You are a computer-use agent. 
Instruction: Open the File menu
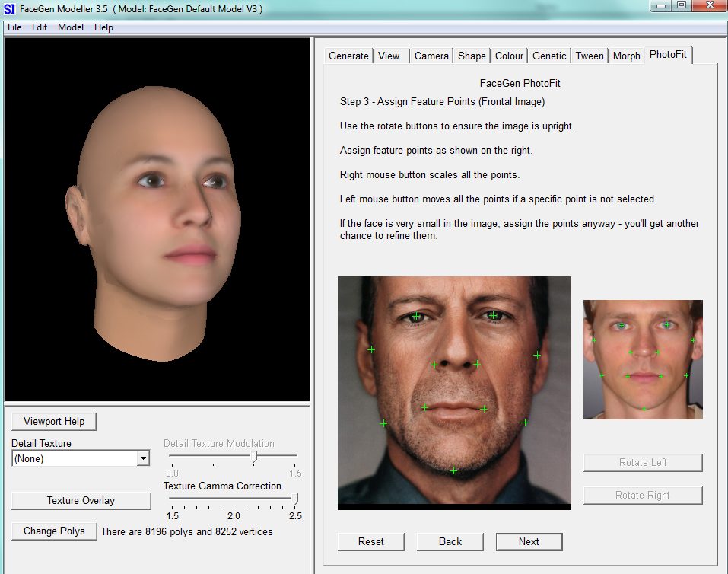(14, 27)
